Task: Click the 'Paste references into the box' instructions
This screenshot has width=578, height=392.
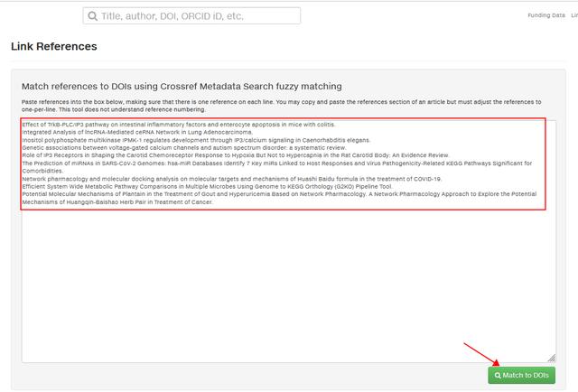Action: [x=281, y=106]
